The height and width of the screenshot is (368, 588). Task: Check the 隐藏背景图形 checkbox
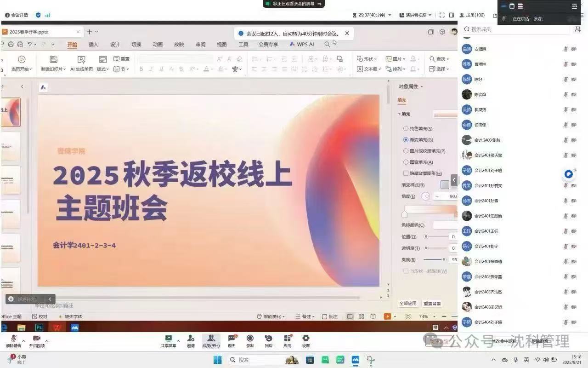(406, 173)
